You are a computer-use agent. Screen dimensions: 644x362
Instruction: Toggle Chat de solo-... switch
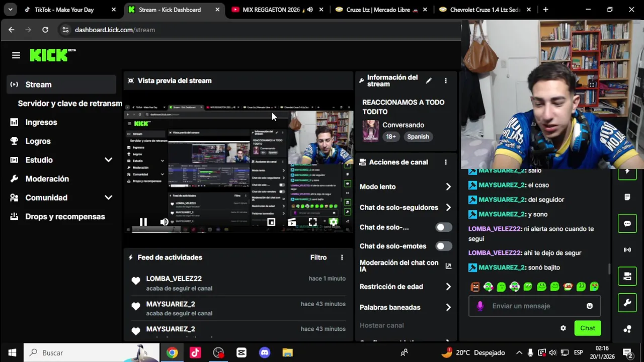[443, 227]
